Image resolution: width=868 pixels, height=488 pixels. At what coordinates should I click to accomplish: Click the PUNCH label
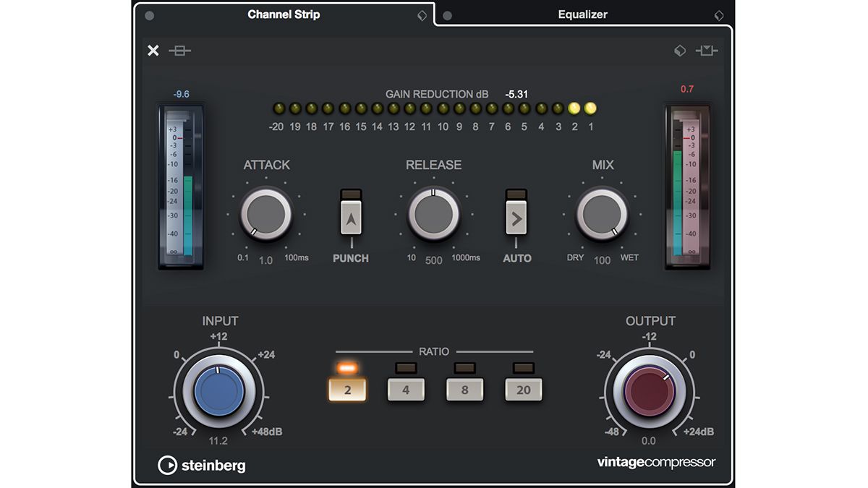point(351,258)
